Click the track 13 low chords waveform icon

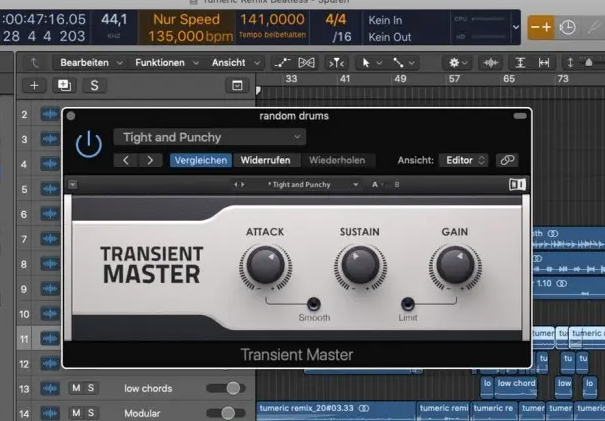pyautogui.click(x=50, y=389)
